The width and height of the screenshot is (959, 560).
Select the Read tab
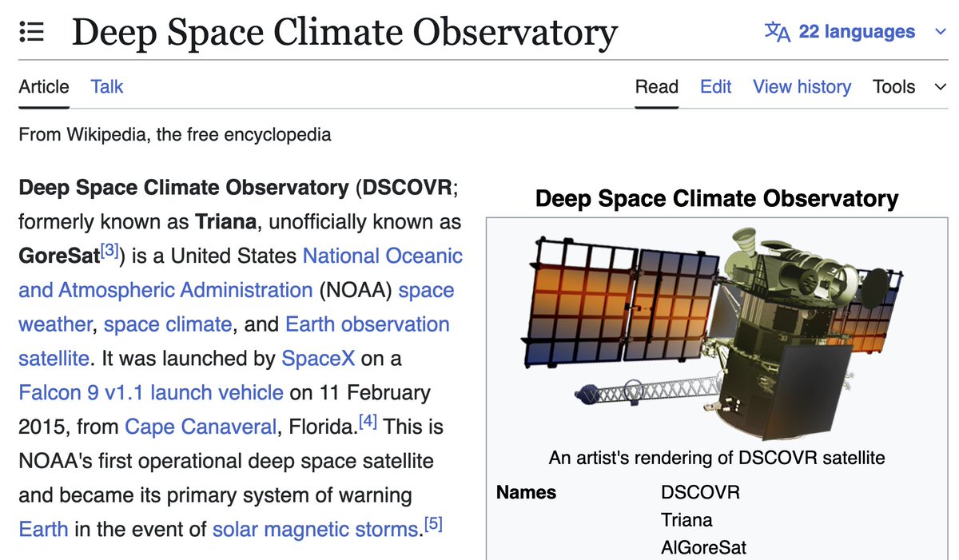pos(657,86)
